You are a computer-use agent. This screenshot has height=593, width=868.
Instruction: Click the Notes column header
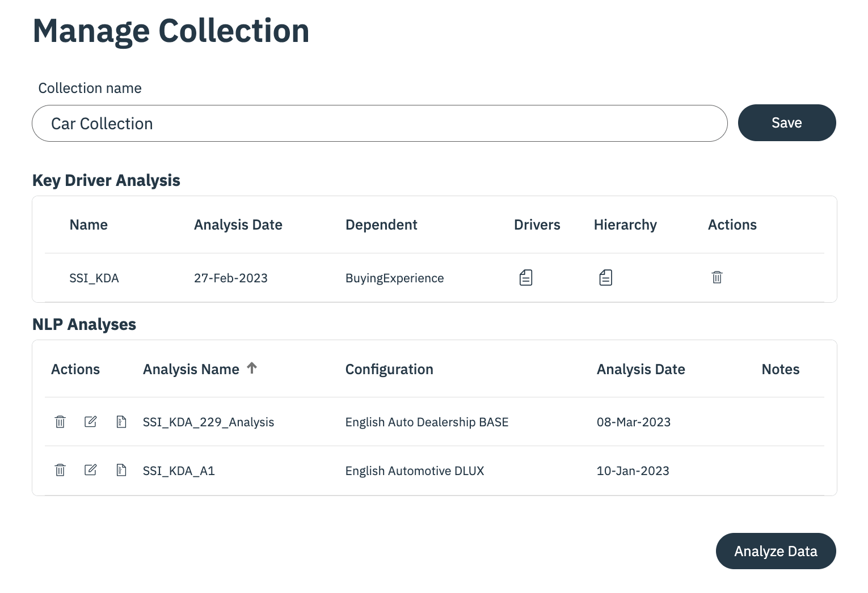pos(781,369)
